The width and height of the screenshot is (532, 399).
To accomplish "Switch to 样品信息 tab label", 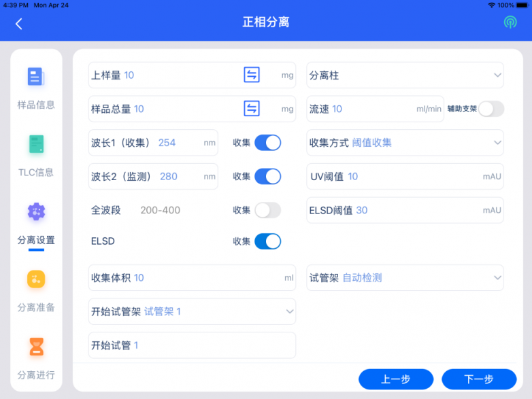I will click(x=36, y=105).
